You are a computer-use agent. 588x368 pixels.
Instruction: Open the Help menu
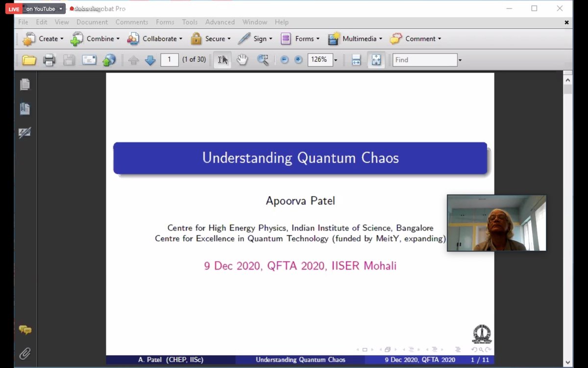point(282,22)
